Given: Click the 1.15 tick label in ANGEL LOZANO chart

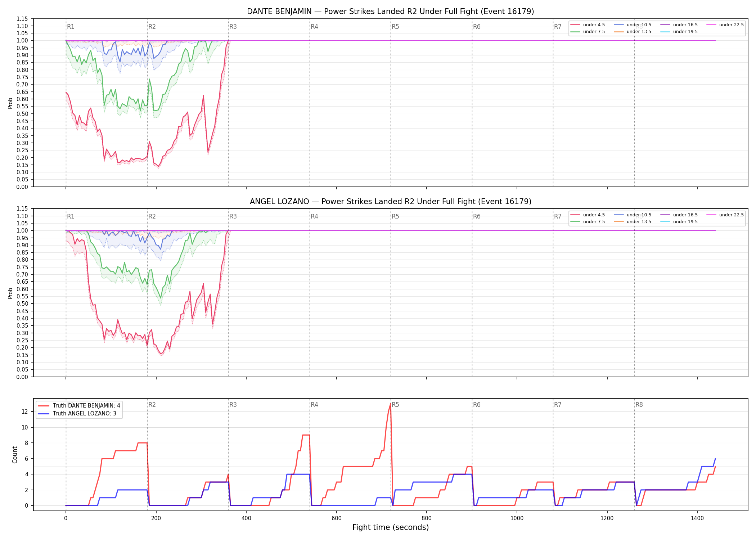Looking at the screenshot, I should [22, 209].
